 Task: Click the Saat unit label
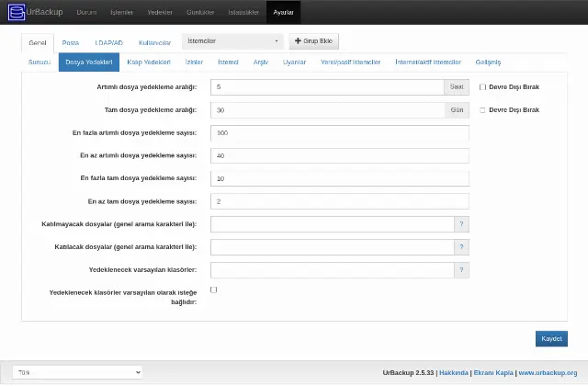[x=457, y=87]
